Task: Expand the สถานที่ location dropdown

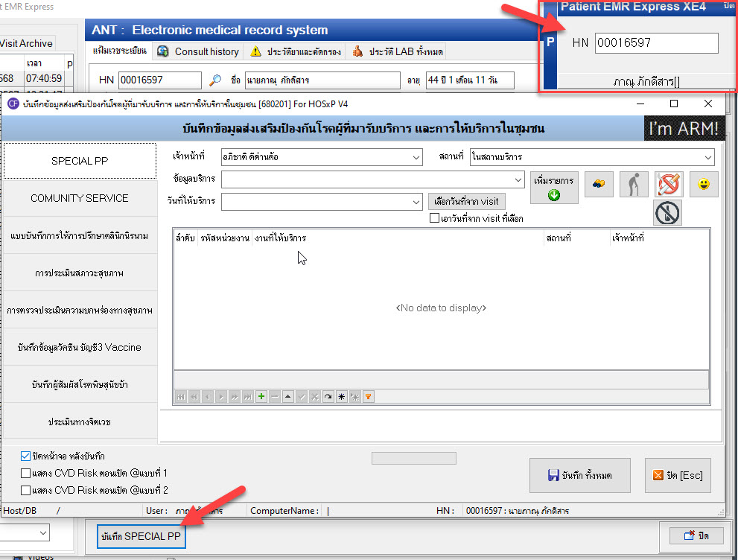Action: [707, 157]
